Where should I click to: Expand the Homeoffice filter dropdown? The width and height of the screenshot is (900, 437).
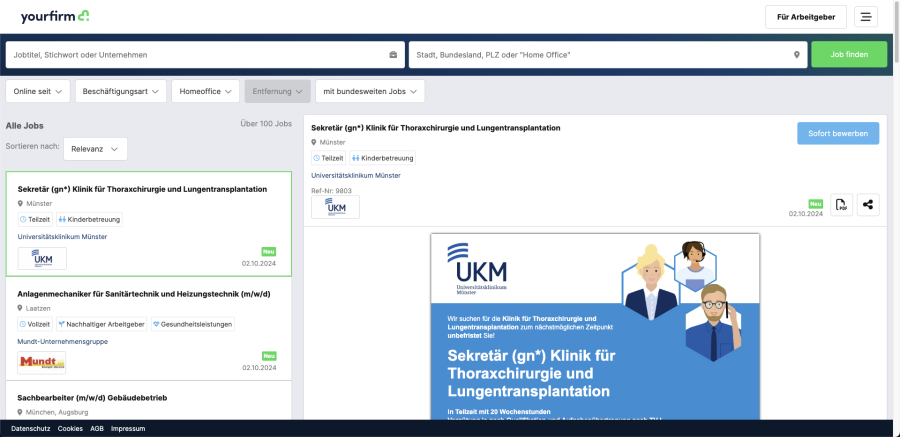pos(205,91)
